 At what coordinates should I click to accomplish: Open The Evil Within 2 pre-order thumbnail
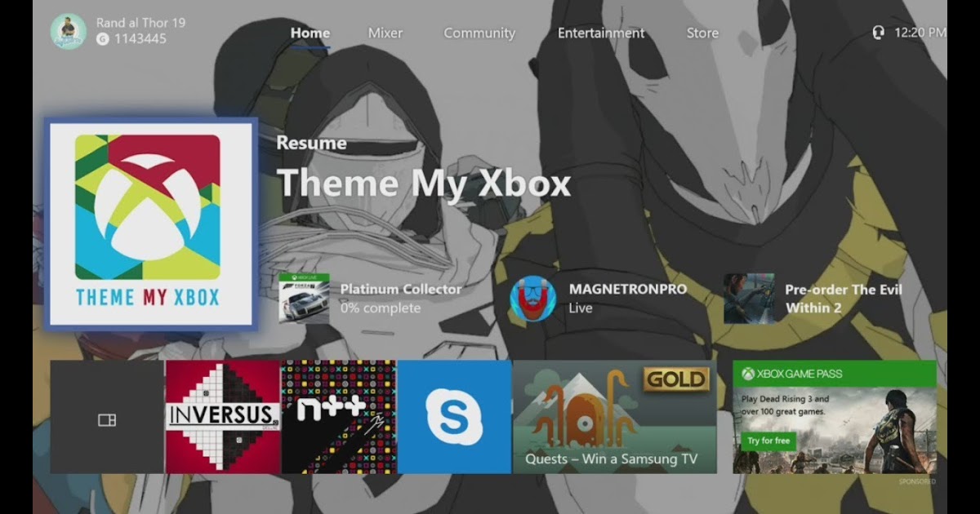tap(749, 299)
